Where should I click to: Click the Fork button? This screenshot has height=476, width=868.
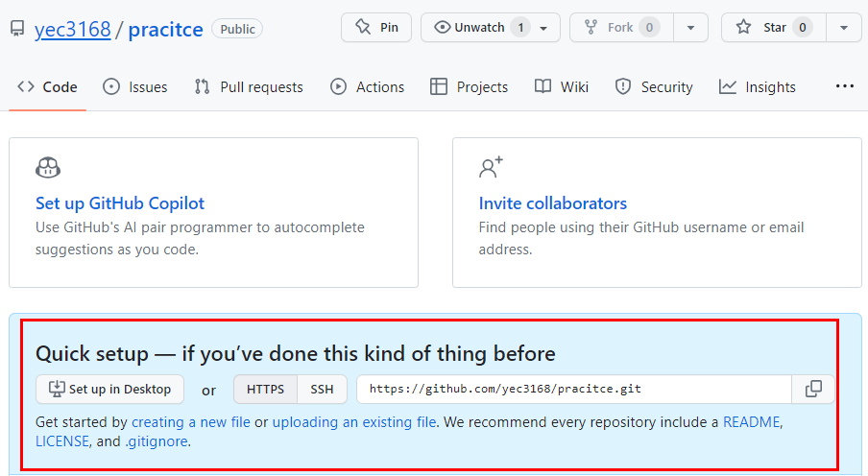coord(621,27)
